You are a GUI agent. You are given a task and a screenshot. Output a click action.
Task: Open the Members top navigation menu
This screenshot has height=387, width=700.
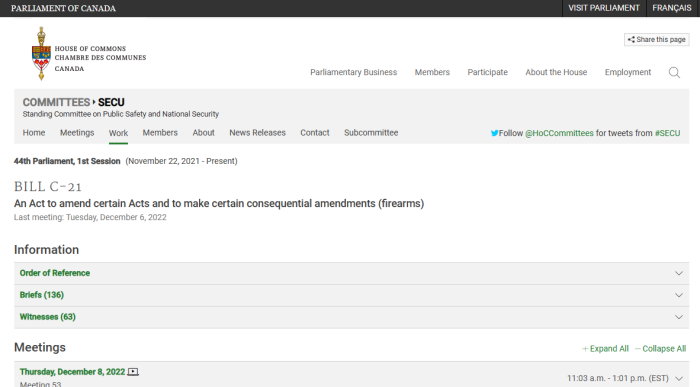coord(432,72)
